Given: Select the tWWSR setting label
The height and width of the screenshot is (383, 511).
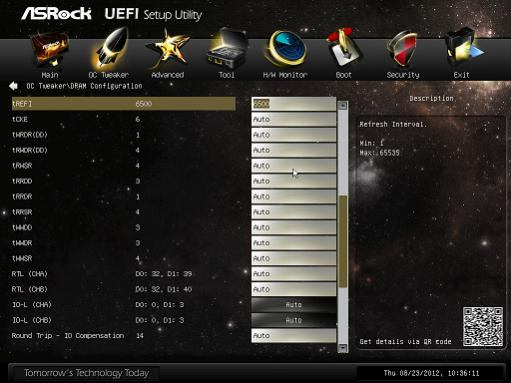Looking at the screenshot, I should click(22, 258).
